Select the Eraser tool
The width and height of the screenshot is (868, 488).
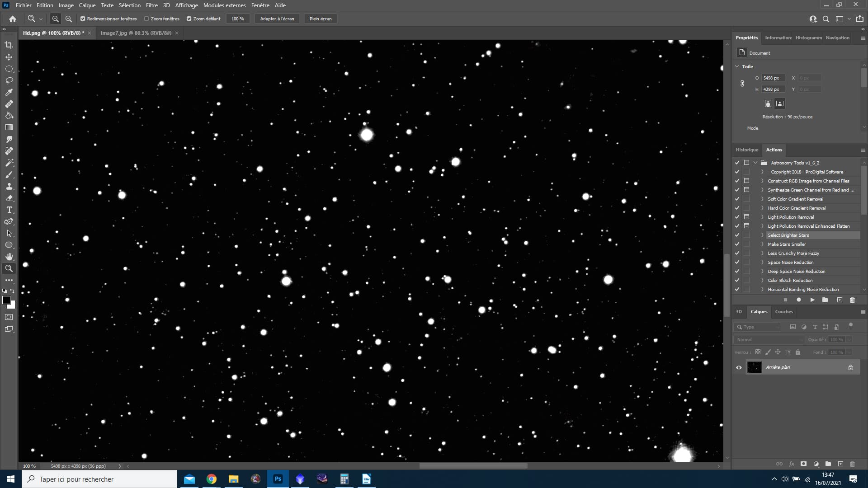tap(9, 198)
